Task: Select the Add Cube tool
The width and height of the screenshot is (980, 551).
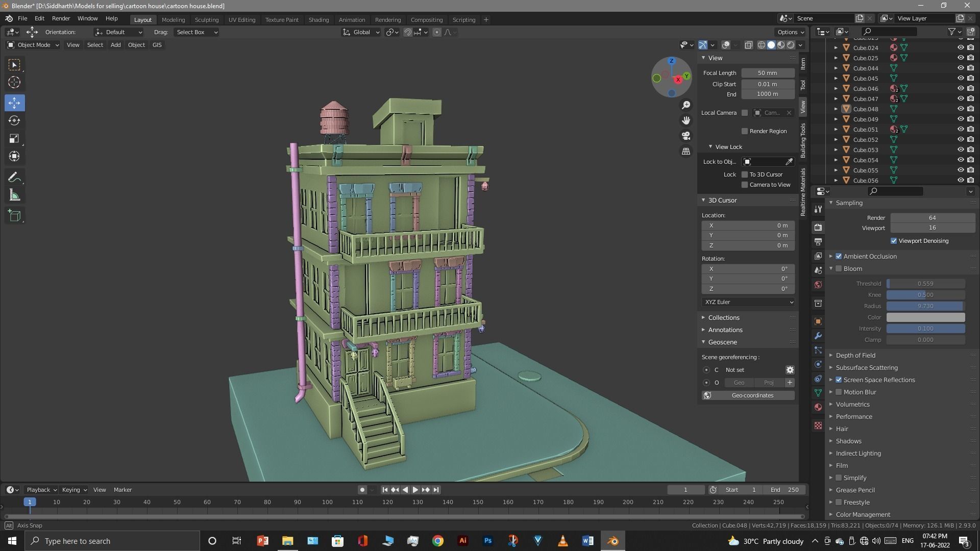Action: point(14,216)
